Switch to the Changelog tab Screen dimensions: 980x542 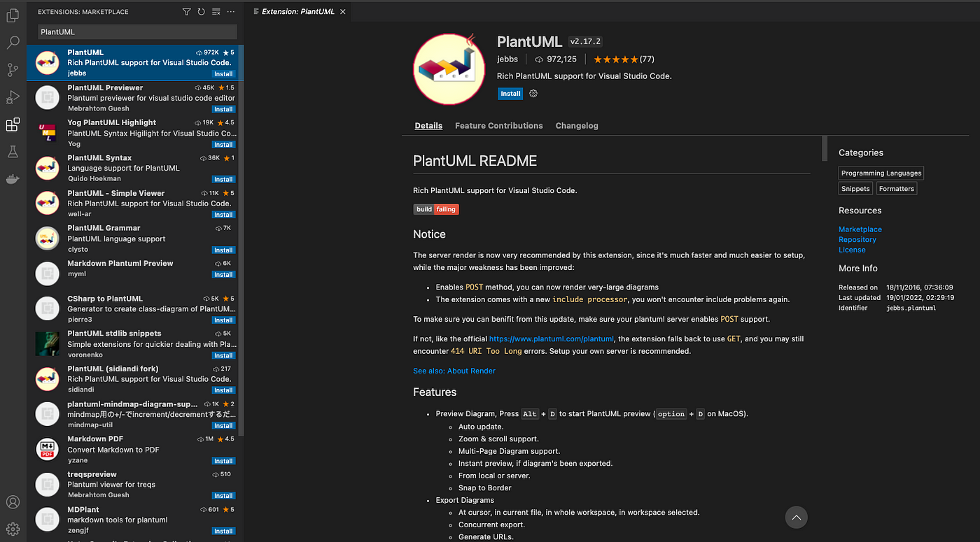pos(577,126)
